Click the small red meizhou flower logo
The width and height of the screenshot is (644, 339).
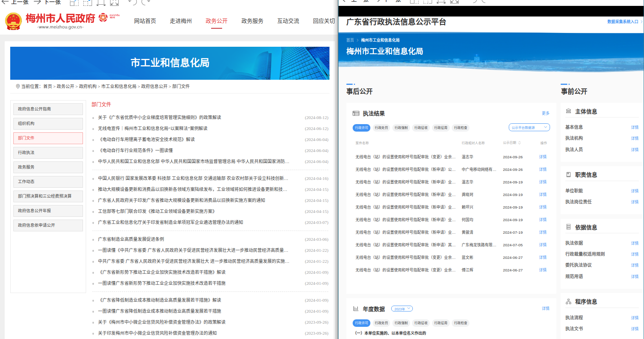tap(103, 17)
